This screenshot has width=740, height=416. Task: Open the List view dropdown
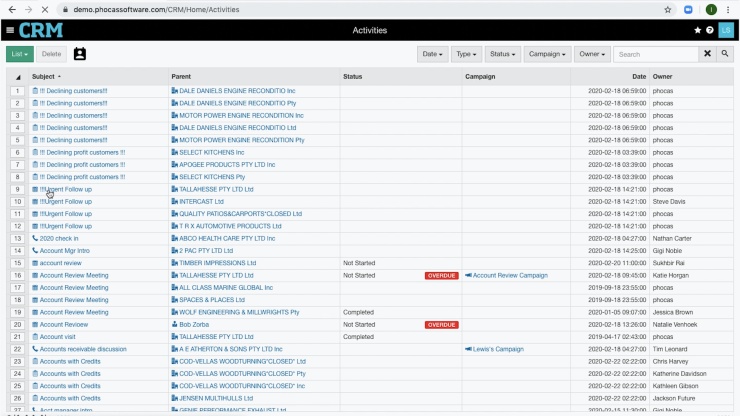click(x=20, y=54)
